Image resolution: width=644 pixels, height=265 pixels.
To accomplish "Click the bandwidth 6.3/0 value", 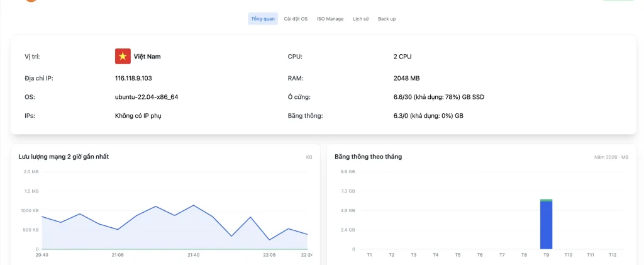I will click(x=428, y=116).
